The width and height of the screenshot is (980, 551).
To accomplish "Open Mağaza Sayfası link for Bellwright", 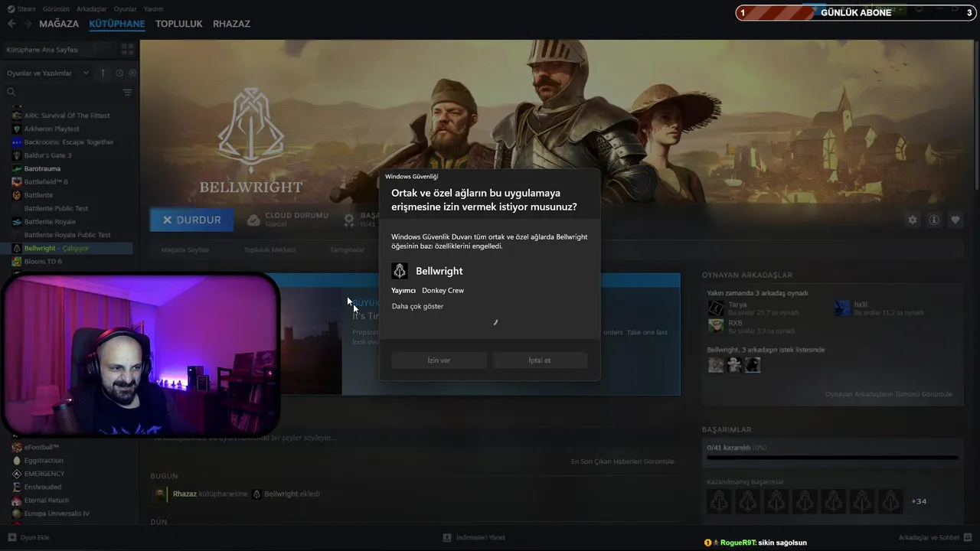I will pos(185,249).
